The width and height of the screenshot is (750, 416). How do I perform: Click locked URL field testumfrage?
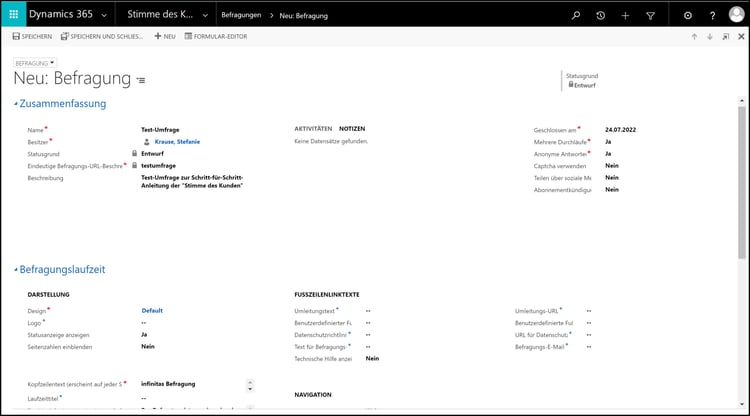click(158, 165)
